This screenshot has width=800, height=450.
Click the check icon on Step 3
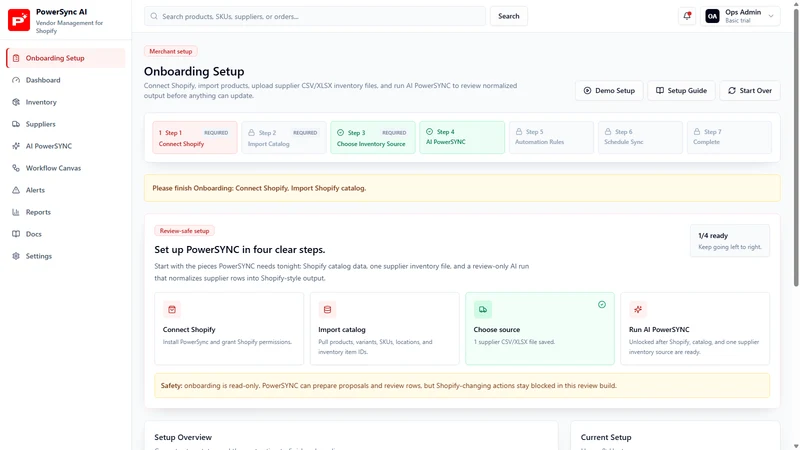[340, 133]
